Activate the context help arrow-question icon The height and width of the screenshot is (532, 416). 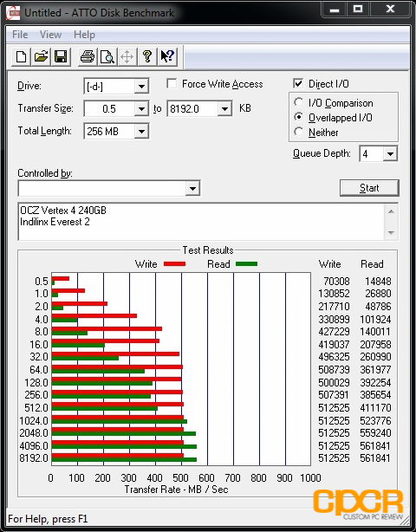pos(167,56)
